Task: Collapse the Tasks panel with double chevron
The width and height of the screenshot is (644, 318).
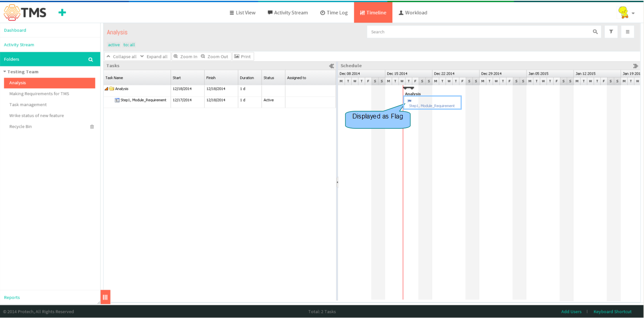Action: pos(332,66)
